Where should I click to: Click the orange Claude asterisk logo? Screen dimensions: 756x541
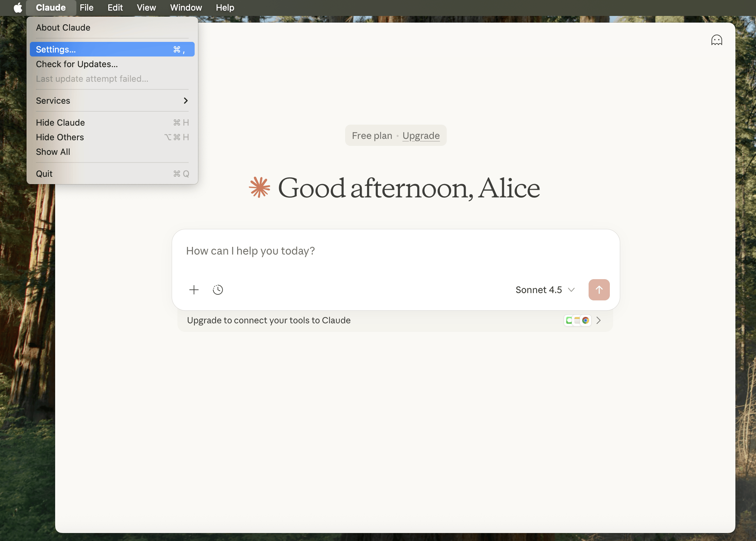pyautogui.click(x=259, y=187)
